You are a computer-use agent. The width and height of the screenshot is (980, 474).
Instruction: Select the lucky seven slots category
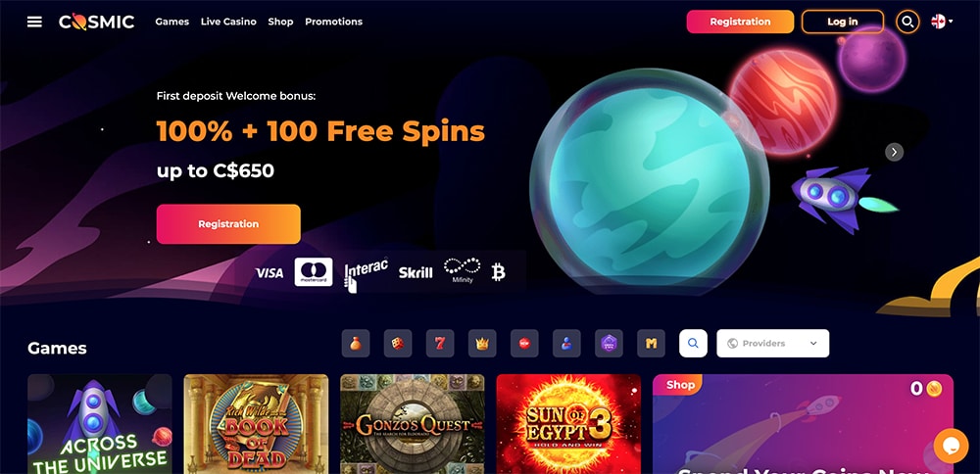[440, 344]
